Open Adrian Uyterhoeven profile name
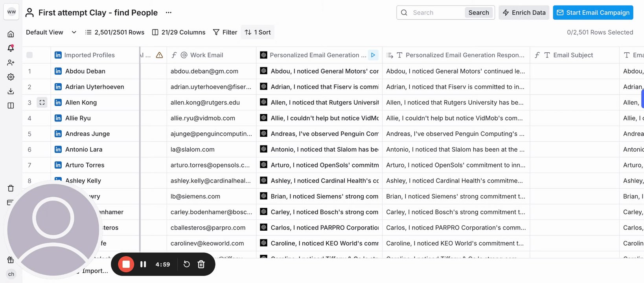Viewport: 644px width, 283px height. 95,87
